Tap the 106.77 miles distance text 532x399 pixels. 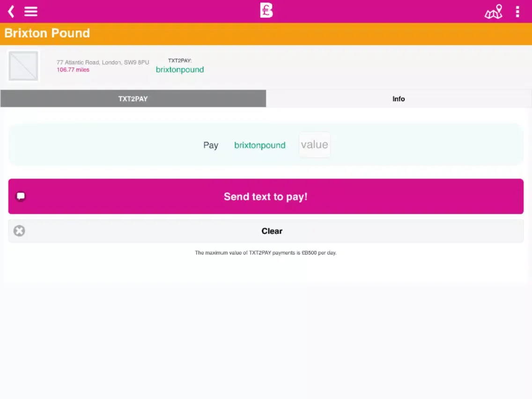click(73, 70)
